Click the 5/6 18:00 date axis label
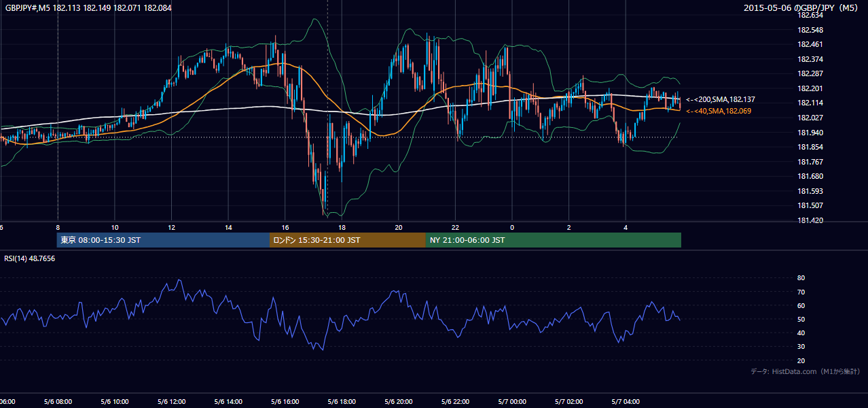Screen dimensions: 868x408 click(x=342, y=402)
